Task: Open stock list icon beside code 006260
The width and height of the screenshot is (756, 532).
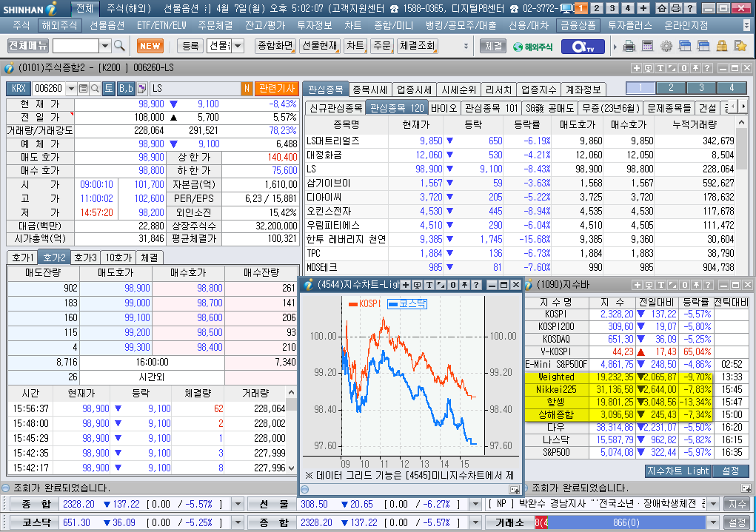Action: (x=83, y=89)
